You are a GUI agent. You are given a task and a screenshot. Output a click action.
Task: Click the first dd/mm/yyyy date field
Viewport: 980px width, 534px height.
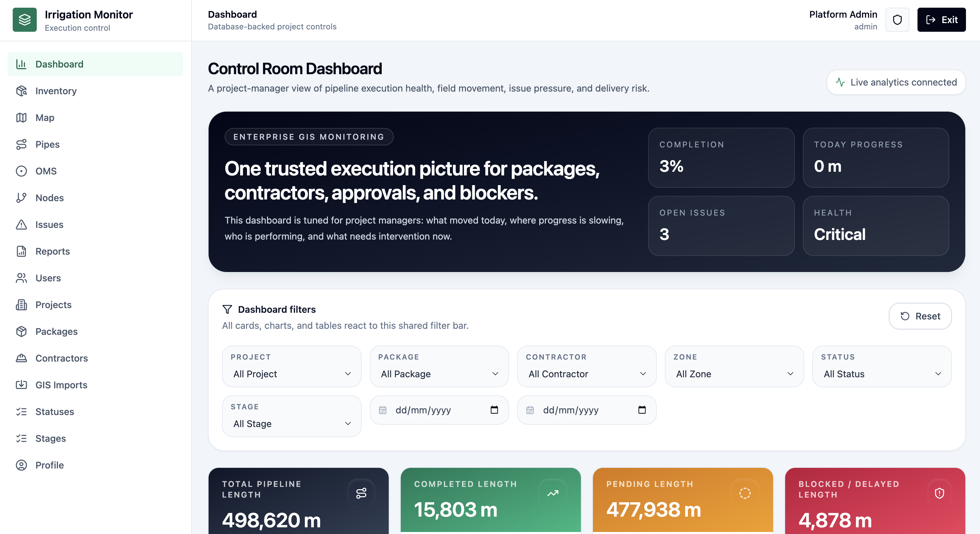(439, 410)
